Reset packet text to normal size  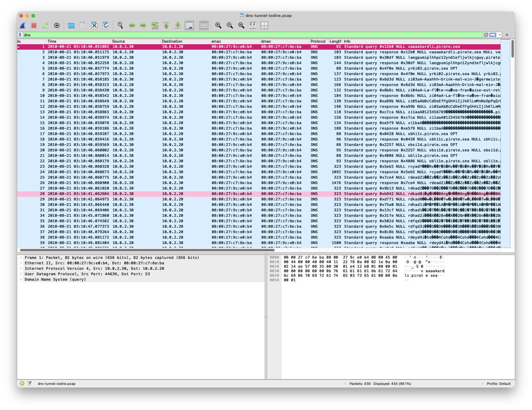[241, 25]
